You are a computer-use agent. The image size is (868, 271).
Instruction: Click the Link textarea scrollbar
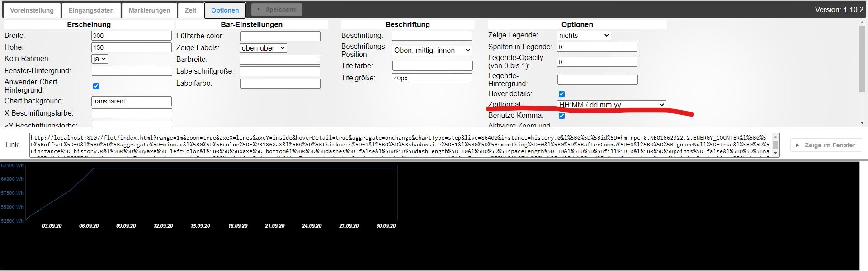pos(775,145)
